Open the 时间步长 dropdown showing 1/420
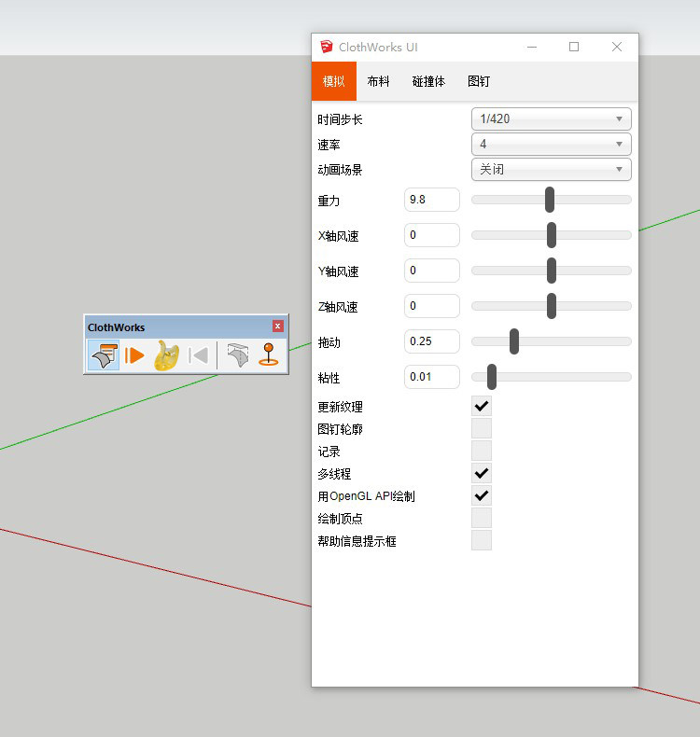This screenshot has height=737, width=700. pos(551,118)
